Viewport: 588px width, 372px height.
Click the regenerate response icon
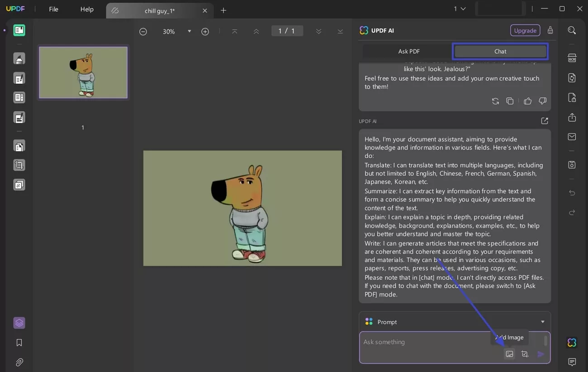point(495,101)
